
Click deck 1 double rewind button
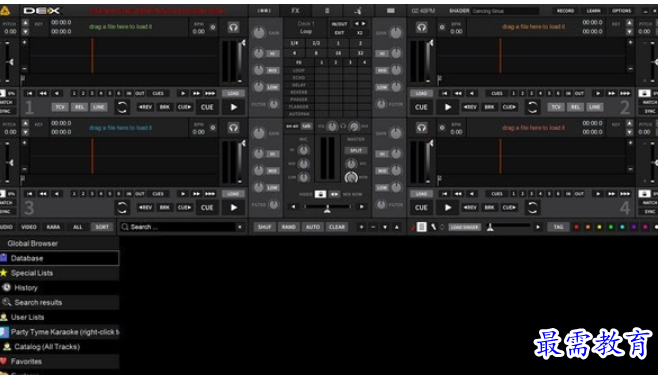coord(43,93)
